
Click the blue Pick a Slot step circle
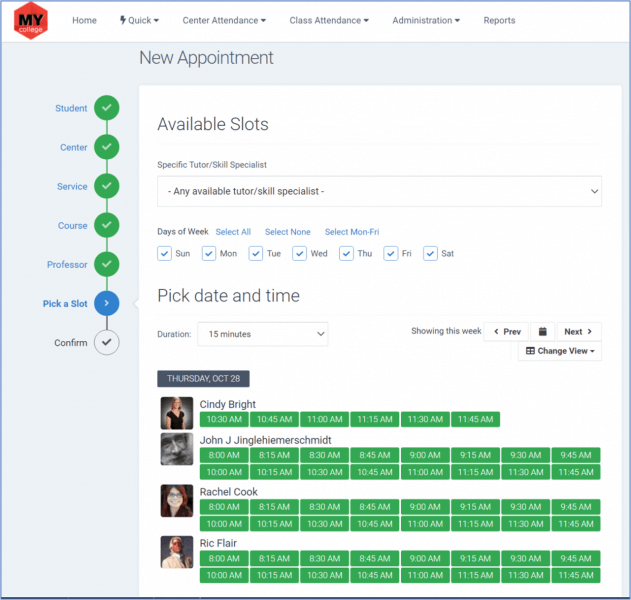pyautogui.click(x=107, y=303)
